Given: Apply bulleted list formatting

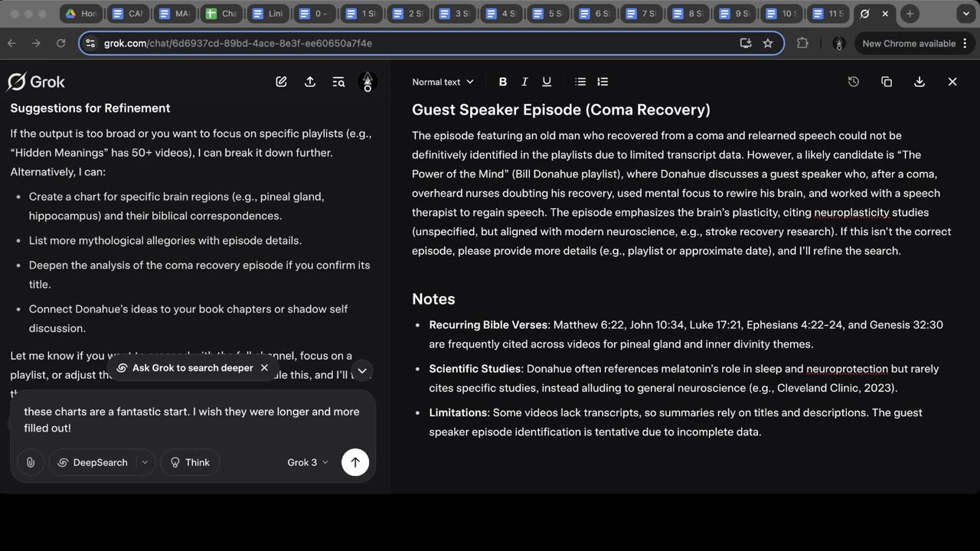Looking at the screenshot, I should pyautogui.click(x=580, y=82).
